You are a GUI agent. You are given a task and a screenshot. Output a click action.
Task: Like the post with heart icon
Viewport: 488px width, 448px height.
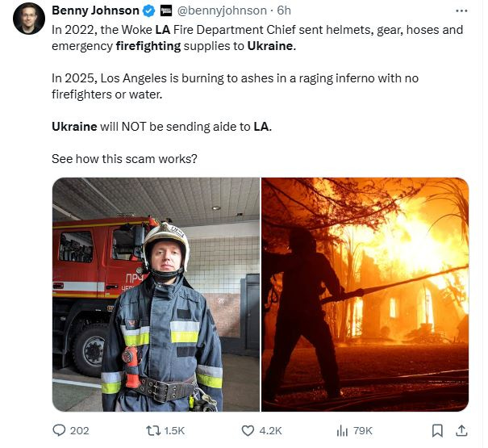248,431
